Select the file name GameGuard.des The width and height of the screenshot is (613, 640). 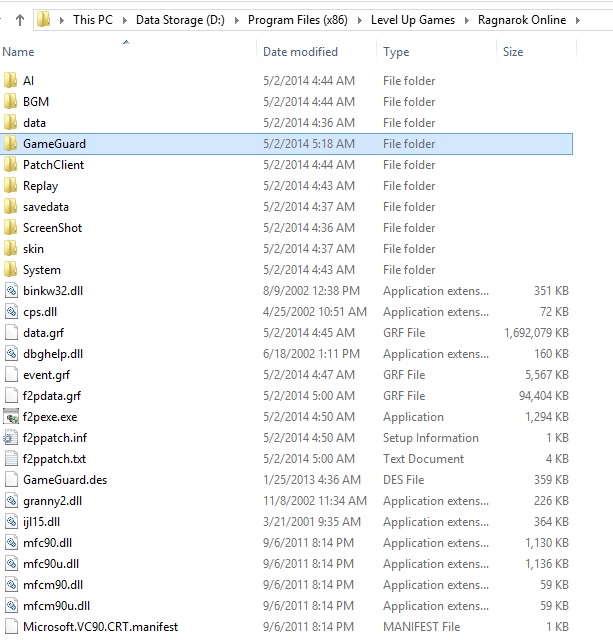(x=65, y=480)
